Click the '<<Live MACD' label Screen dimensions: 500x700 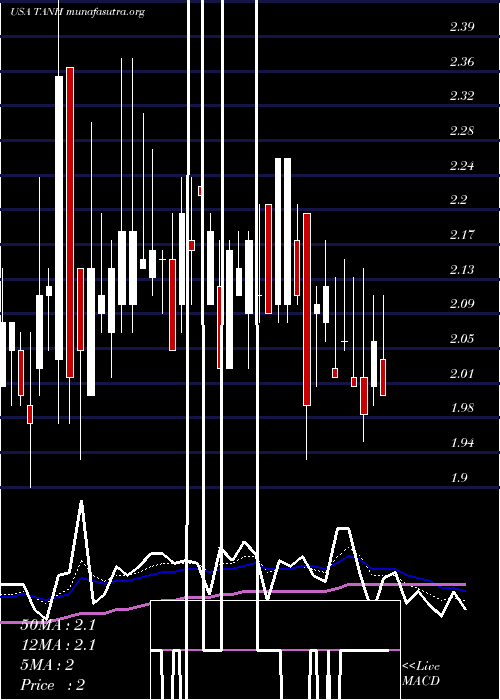point(421,674)
